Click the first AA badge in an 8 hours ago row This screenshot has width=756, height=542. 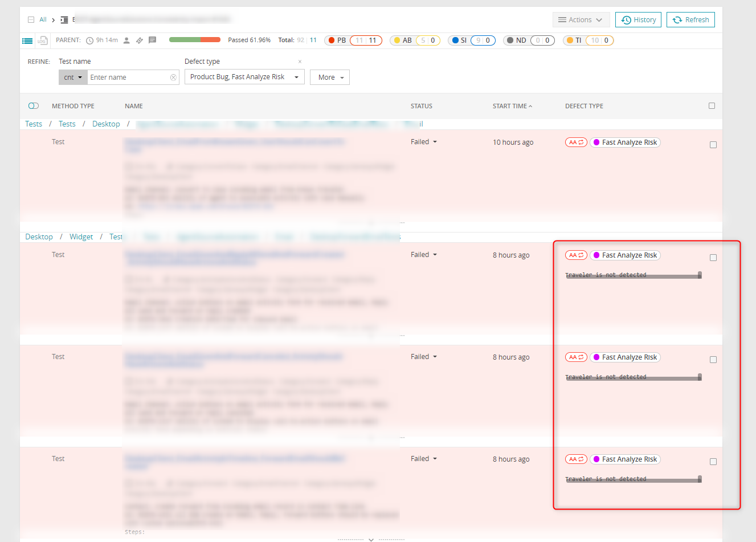tap(576, 255)
